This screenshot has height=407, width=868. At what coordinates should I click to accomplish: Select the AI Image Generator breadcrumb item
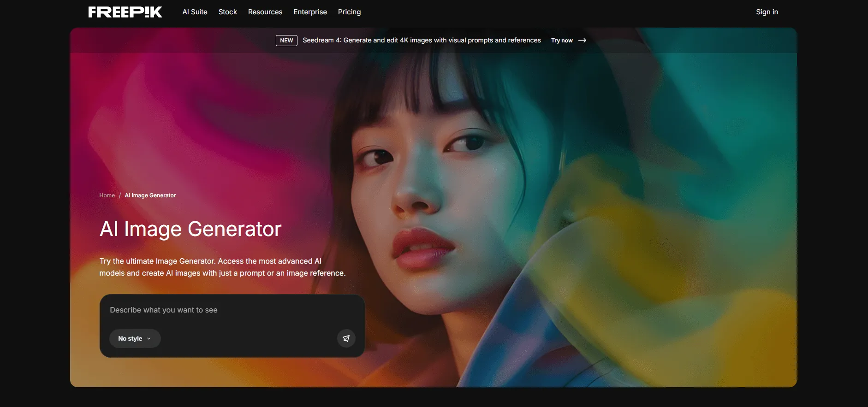pyautogui.click(x=150, y=195)
